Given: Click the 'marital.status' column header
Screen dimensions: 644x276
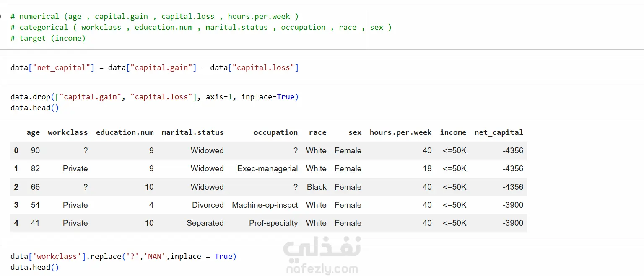Looking at the screenshot, I should 193,132.
